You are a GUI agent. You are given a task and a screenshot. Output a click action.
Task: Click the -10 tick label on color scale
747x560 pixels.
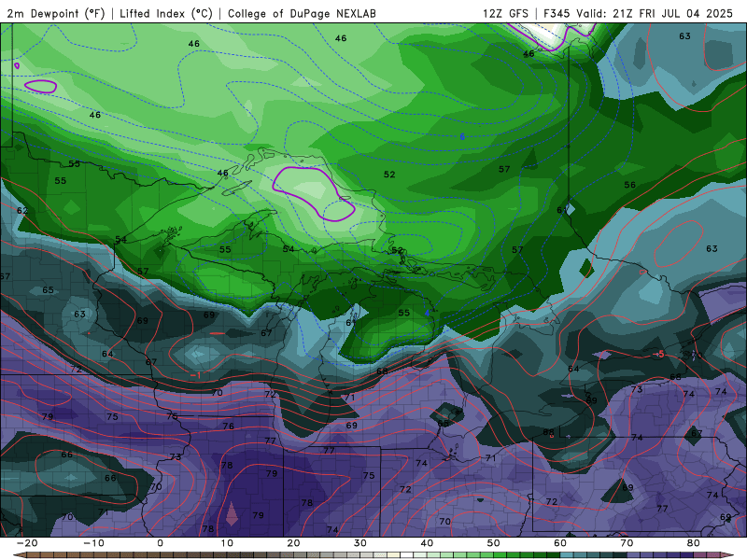(93, 543)
